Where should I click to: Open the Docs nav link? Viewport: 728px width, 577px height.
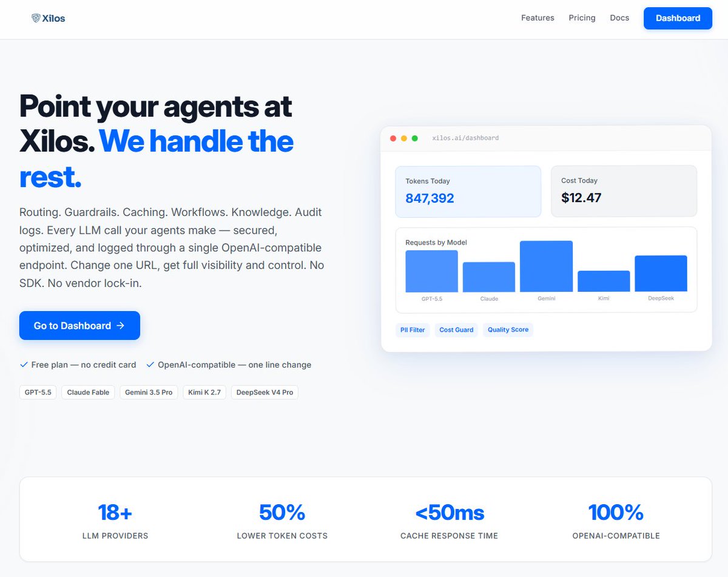coord(619,18)
